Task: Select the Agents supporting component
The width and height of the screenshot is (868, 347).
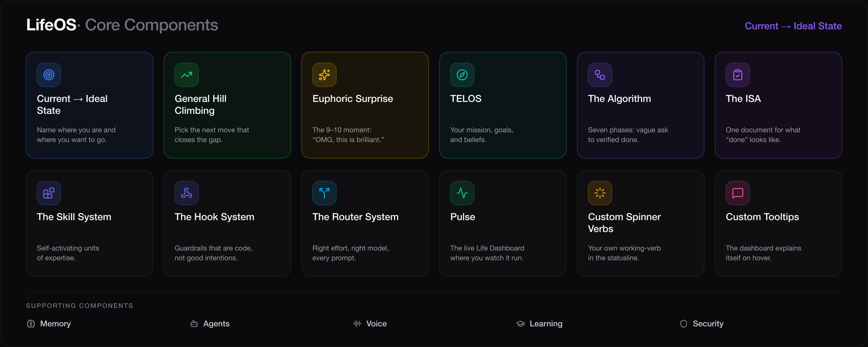Action: coord(210,324)
